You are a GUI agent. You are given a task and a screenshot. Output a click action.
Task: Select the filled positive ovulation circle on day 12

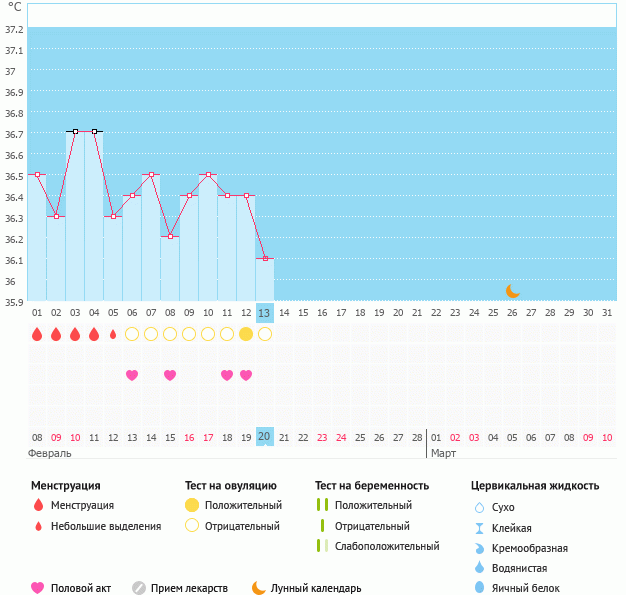(x=246, y=334)
